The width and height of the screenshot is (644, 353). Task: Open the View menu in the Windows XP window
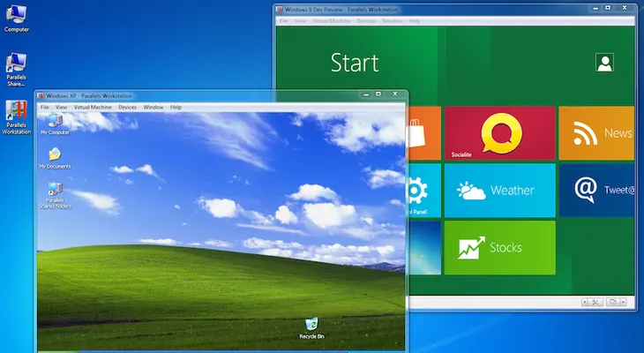[61, 108]
